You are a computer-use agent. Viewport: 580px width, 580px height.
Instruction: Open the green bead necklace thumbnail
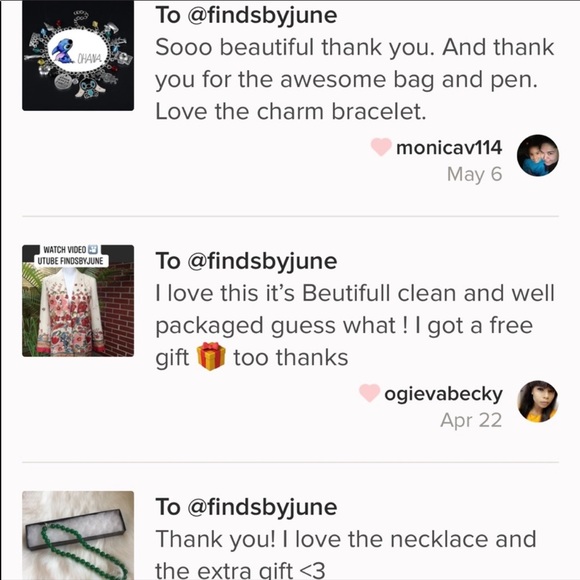click(78, 535)
